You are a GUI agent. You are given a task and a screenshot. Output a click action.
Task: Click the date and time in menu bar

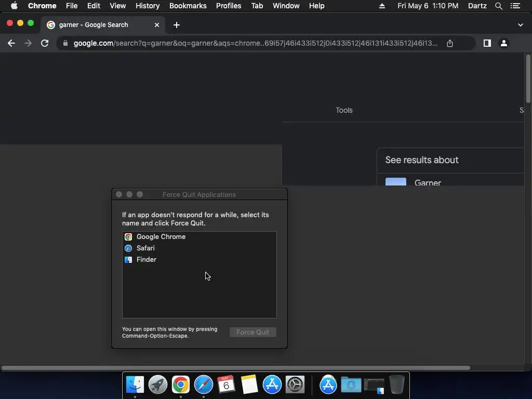428,6
